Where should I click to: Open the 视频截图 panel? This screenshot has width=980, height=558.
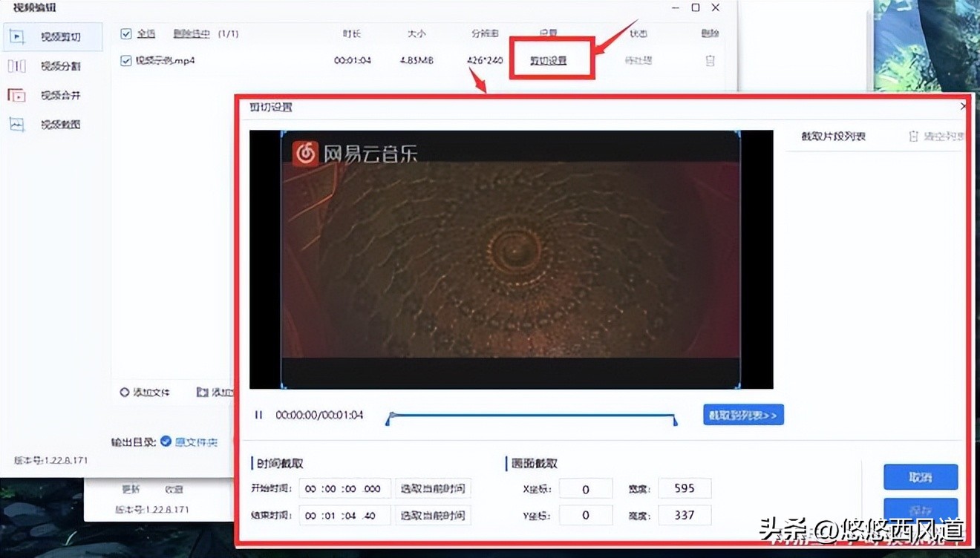click(x=52, y=125)
